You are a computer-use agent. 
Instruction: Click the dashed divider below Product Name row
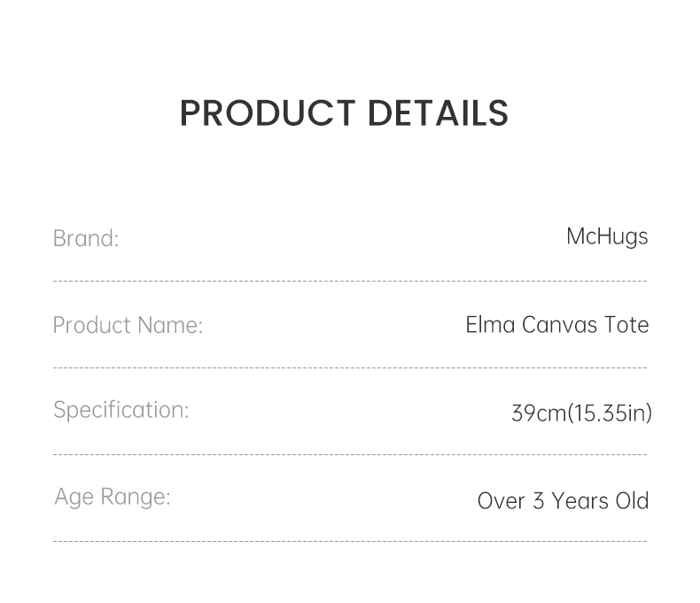click(x=350, y=367)
